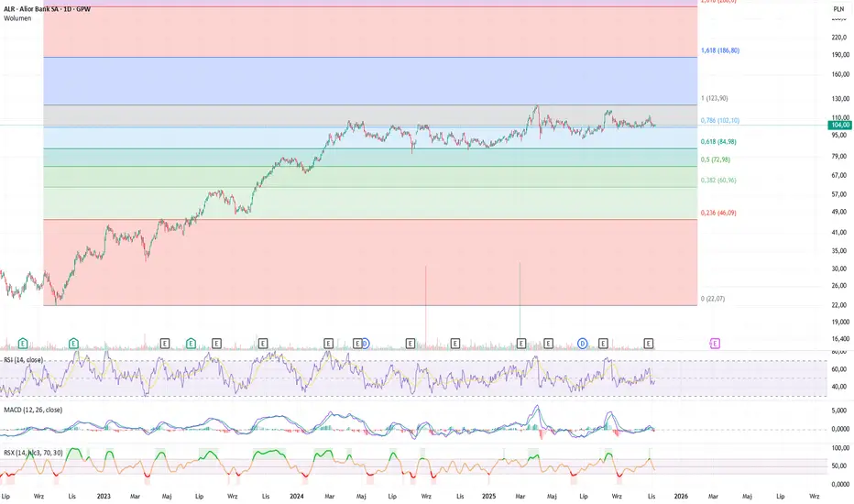Click the 5,000 value on the MACD scale

[839, 411]
